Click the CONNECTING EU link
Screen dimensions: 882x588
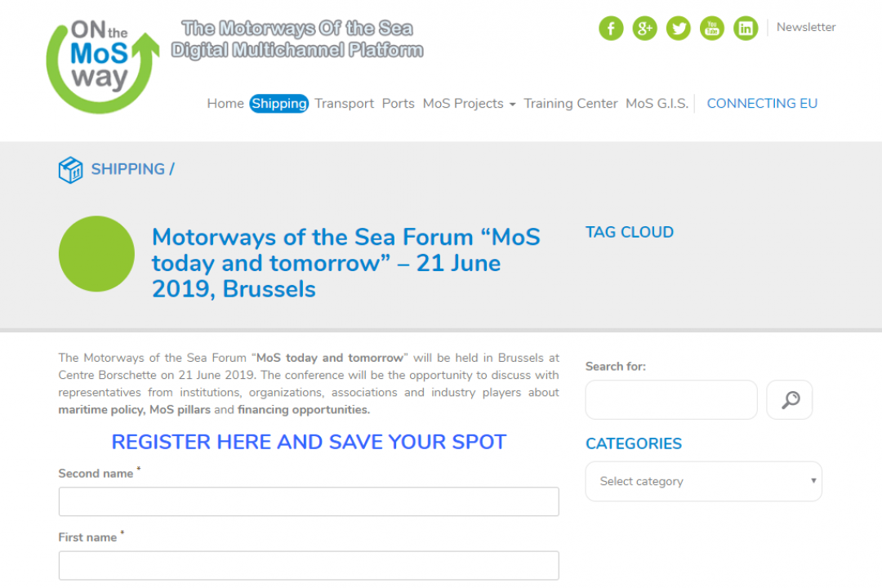762,103
